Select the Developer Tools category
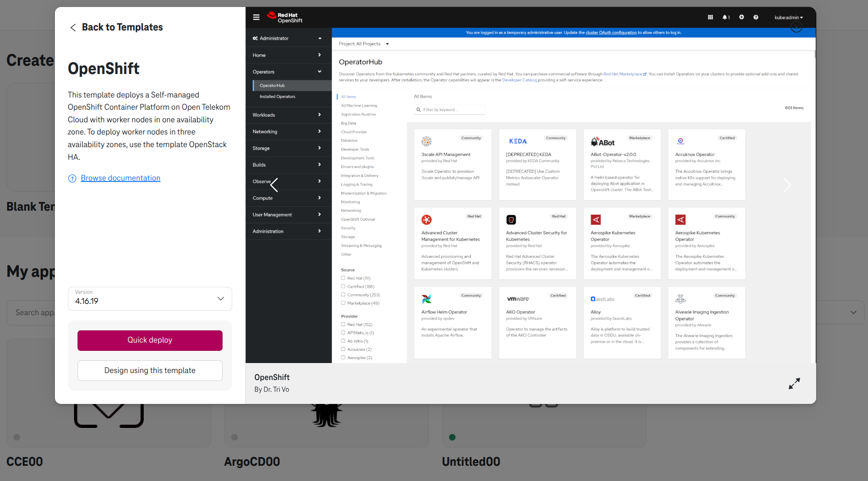Screen dimensions: 868x481 point(355,149)
